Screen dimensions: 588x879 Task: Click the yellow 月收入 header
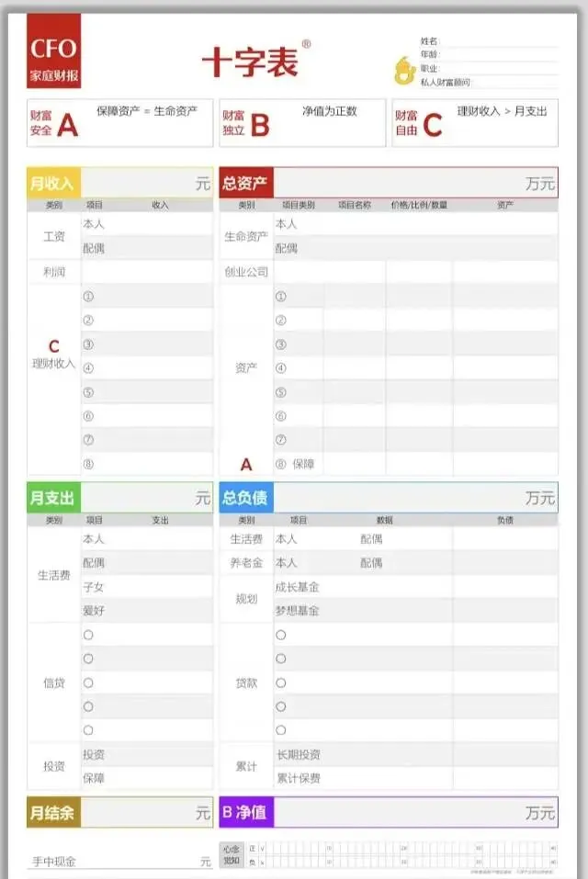(x=54, y=183)
